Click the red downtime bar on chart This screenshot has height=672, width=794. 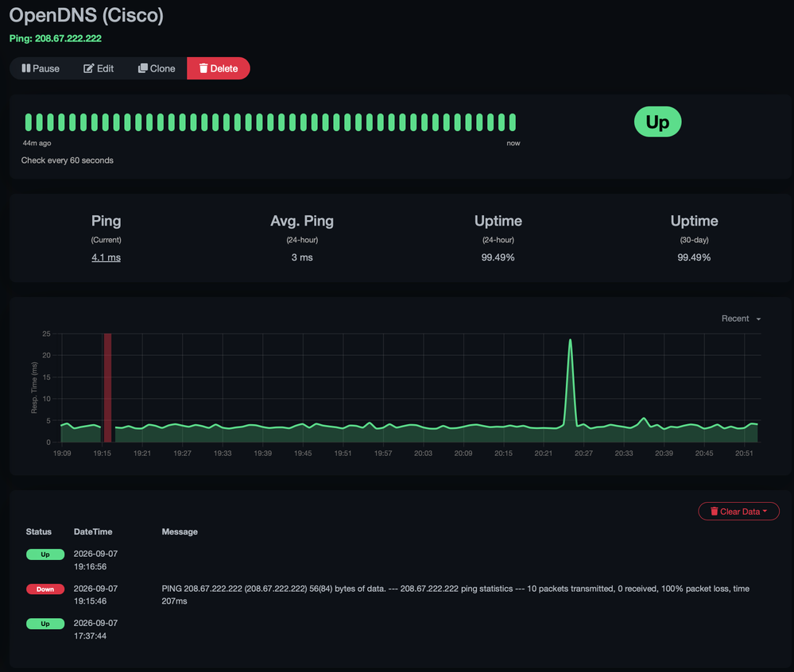pos(108,387)
